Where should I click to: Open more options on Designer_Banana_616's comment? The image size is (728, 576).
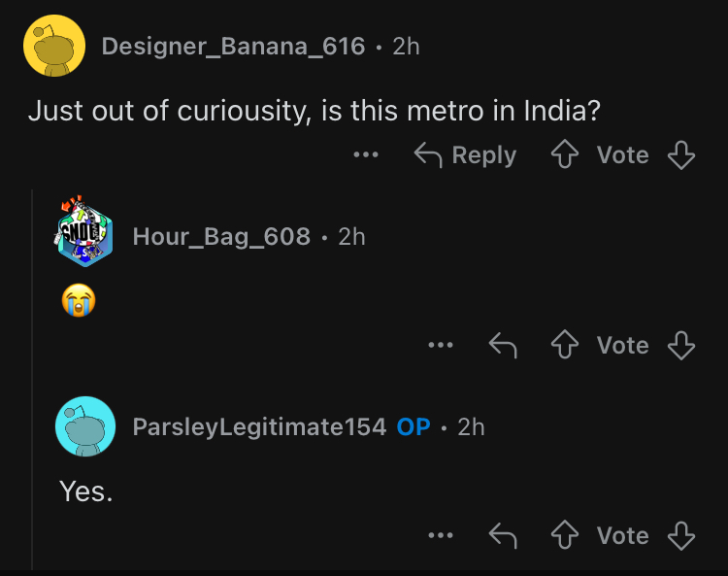pyautogui.click(x=366, y=155)
